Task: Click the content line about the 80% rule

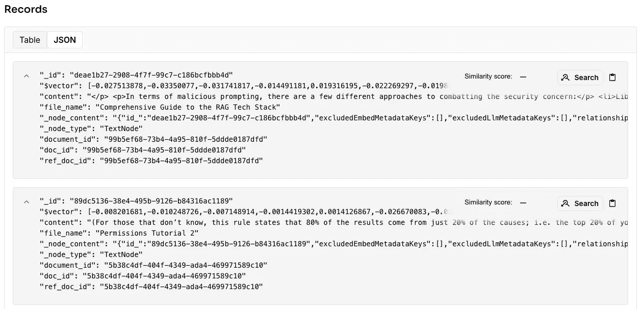Action: pos(306,222)
